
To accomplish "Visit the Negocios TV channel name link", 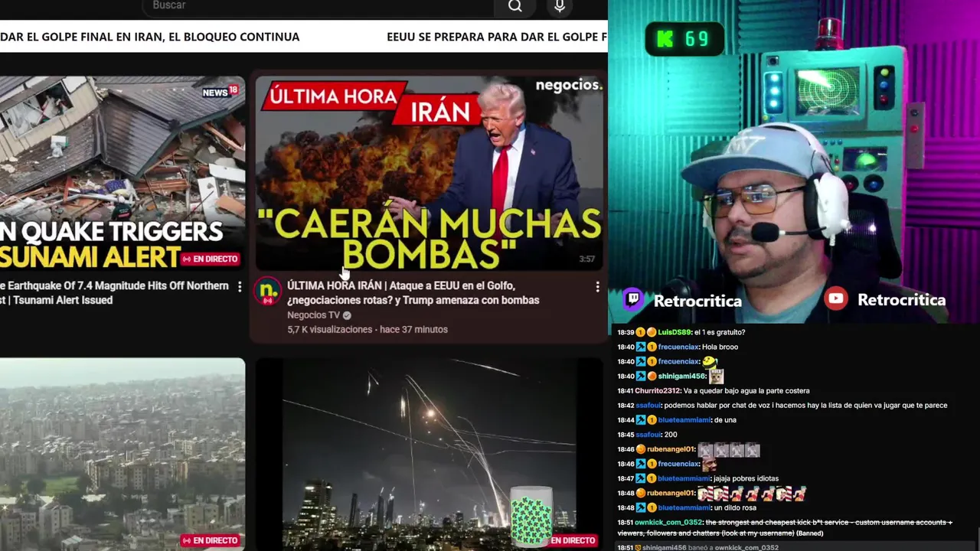I will point(313,315).
